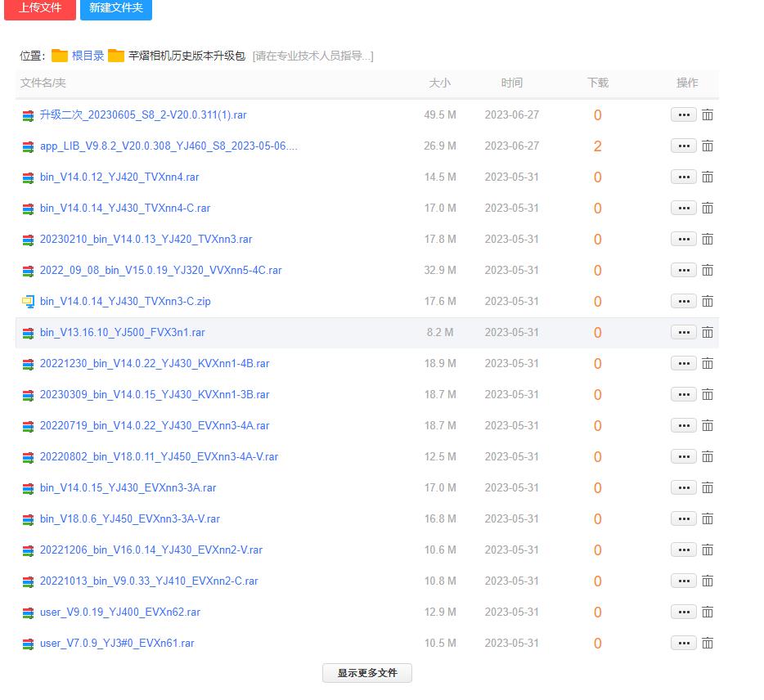The width and height of the screenshot is (764, 700).
Task: Navigate to 根目录 in the breadcrumb
Action: tap(88, 56)
